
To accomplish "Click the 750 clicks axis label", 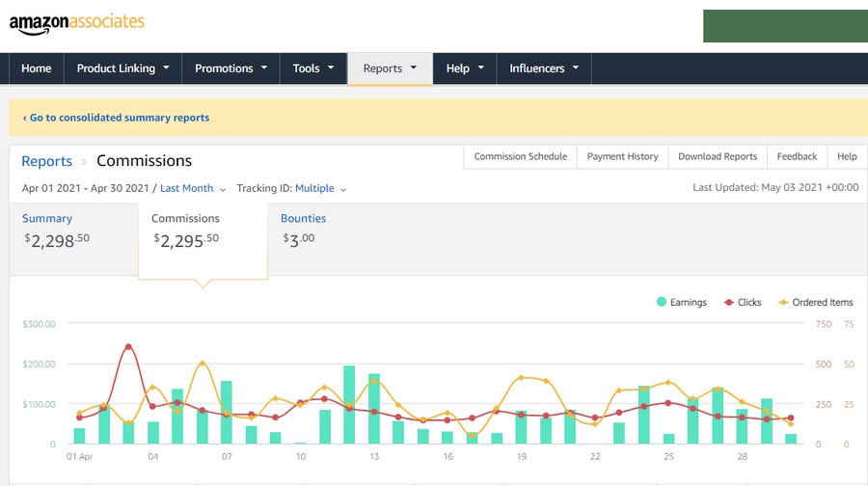I will (824, 324).
